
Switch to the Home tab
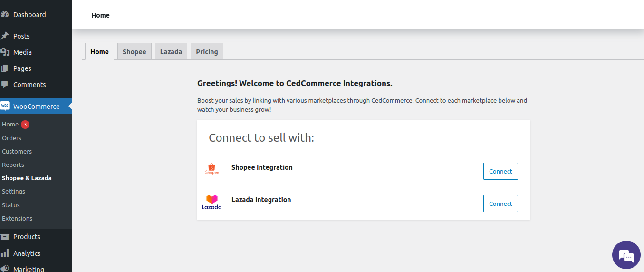point(99,51)
